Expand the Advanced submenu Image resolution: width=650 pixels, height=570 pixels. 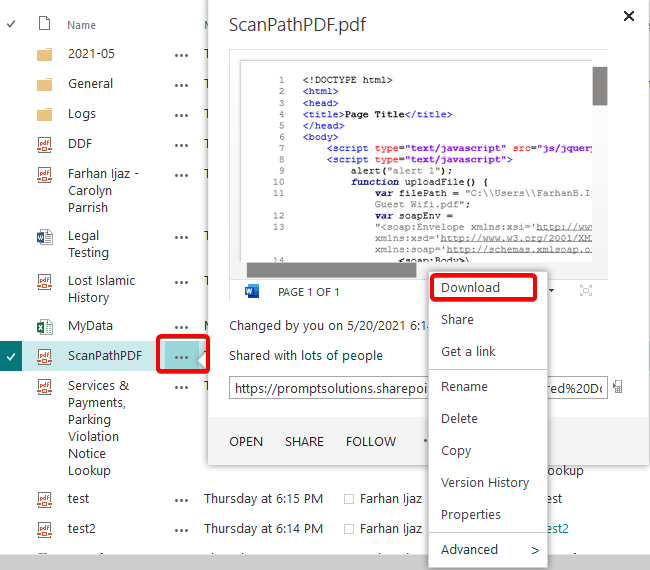tap(488, 550)
